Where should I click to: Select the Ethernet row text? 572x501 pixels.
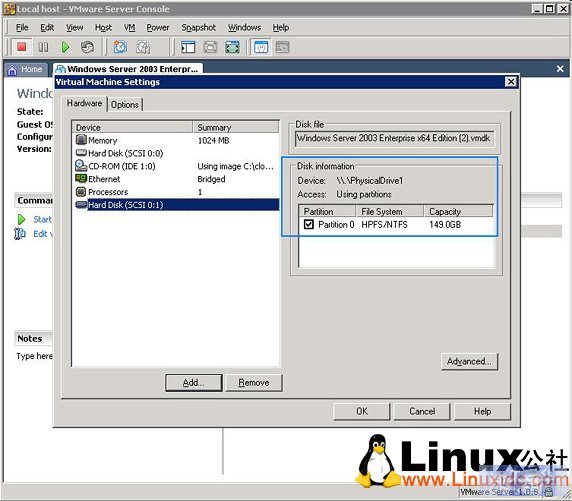pyautogui.click(x=104, y=179)
